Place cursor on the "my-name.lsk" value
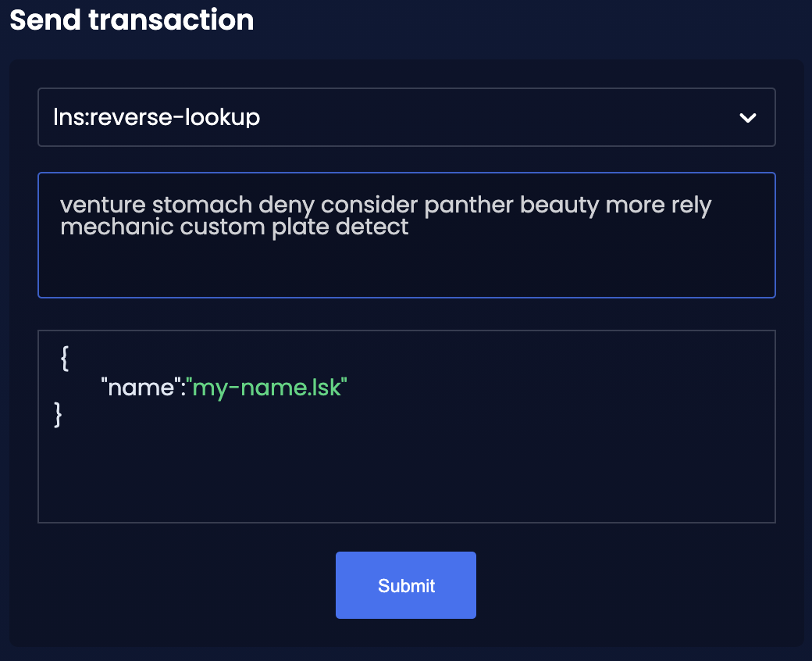The width and height of the screenshot is (812, 661). 267,388
